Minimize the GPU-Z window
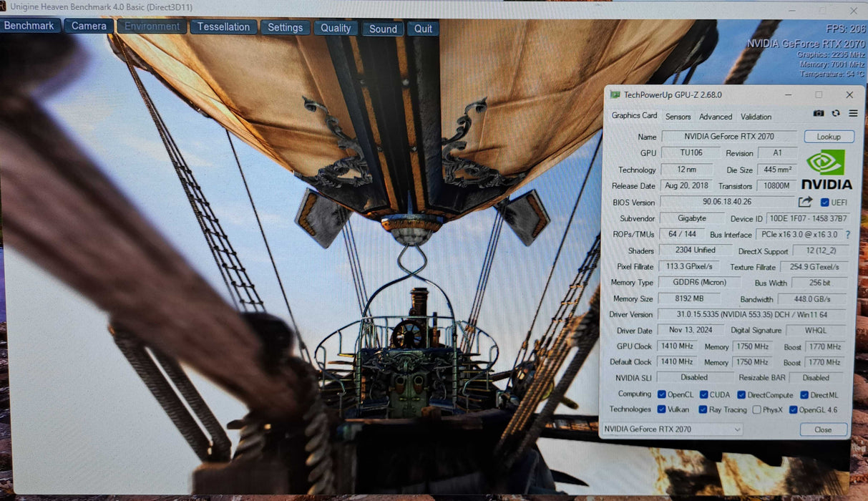This screenshot has height=501, width=868. tap(789, 94)
